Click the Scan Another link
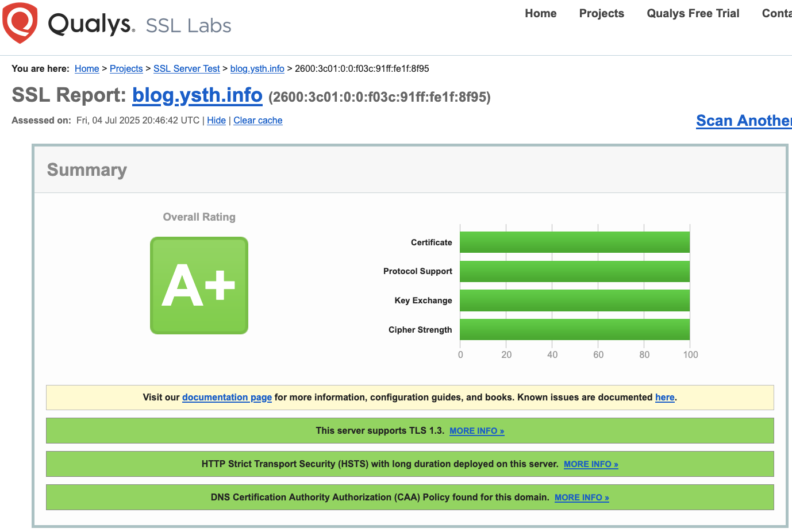The image size is (792, 532). tap(744, 121)
